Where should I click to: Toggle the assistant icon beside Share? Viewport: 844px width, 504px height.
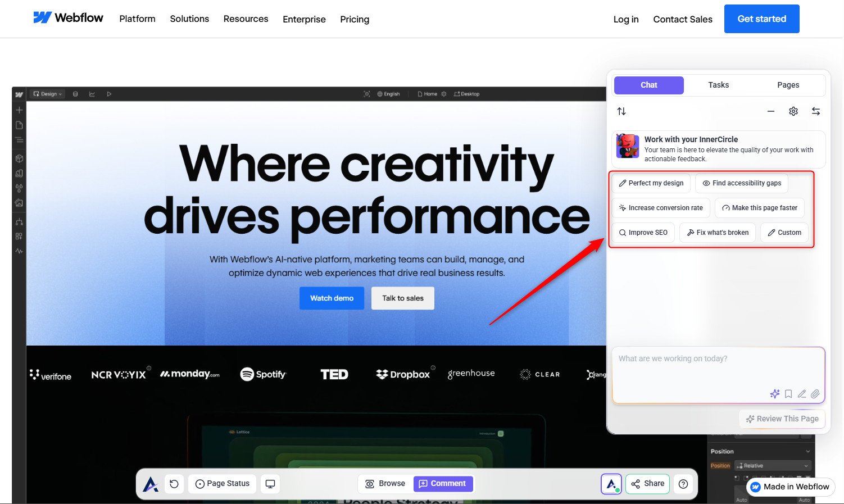[x=611, y=484]
